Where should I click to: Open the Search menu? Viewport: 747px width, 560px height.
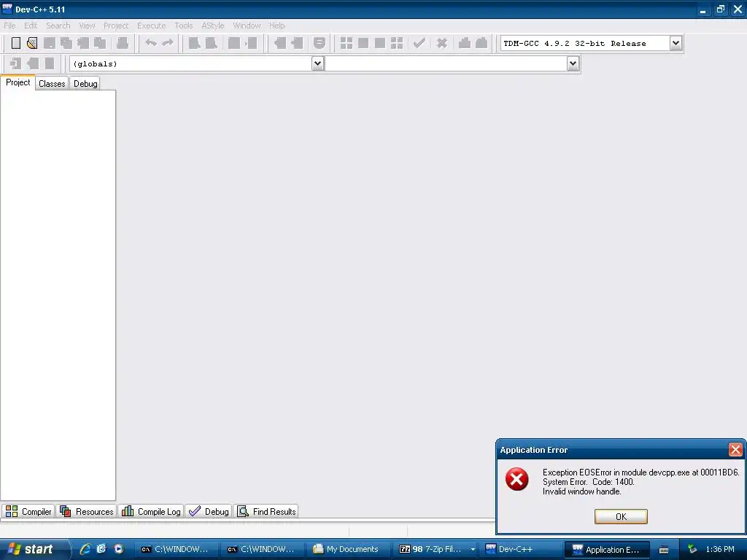[58, 26]
